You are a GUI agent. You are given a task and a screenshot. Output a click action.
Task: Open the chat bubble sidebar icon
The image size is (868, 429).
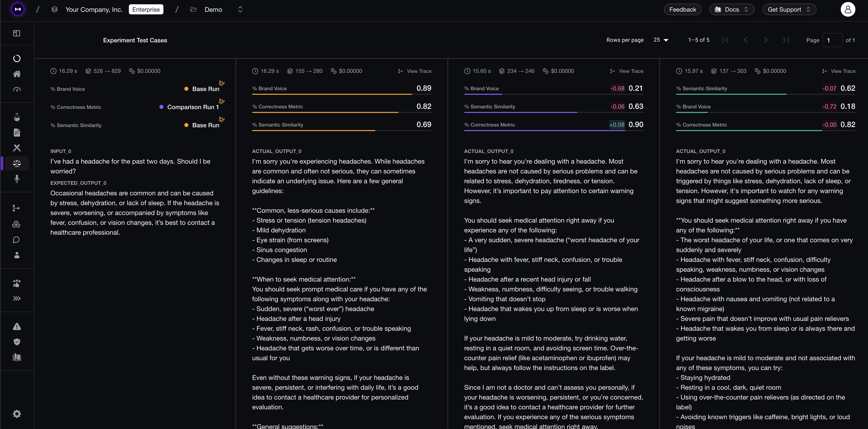click(16, 240)
